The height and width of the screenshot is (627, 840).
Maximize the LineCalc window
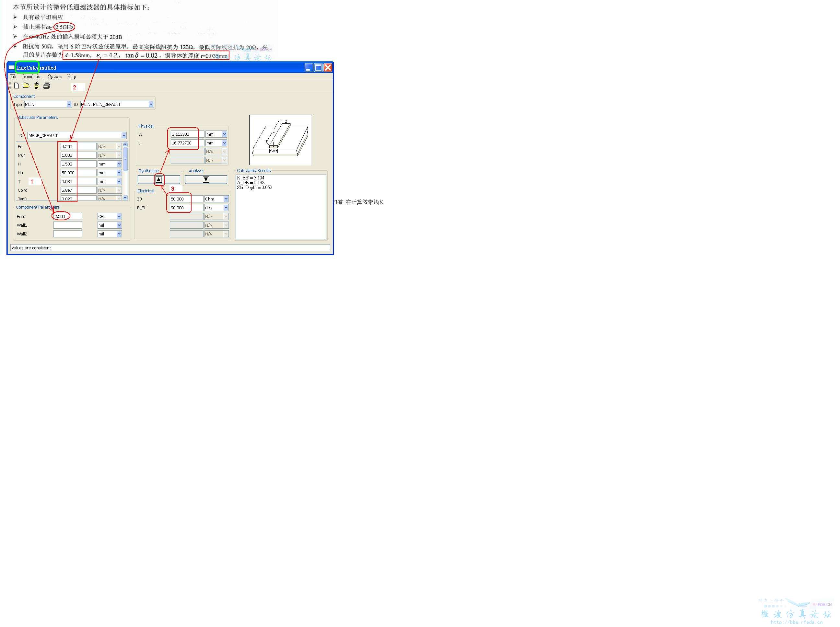(x=318, y=68)
